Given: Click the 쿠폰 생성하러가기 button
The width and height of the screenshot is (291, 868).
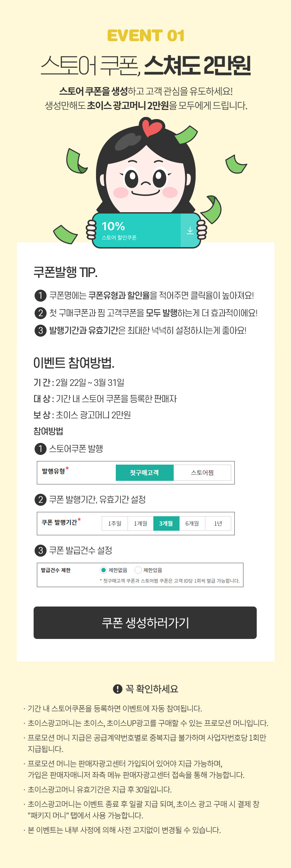Looking at the screenshot, I should pos(145,622).
